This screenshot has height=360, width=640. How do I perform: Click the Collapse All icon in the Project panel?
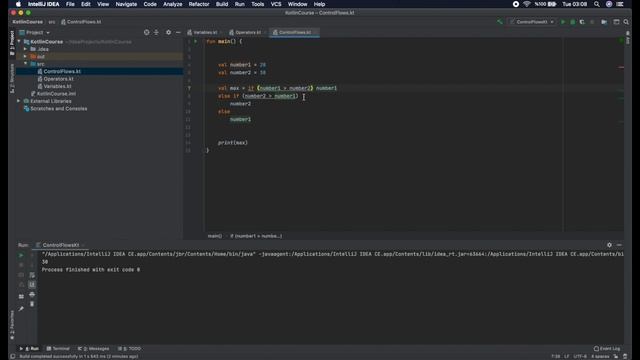tap(156, 32)
